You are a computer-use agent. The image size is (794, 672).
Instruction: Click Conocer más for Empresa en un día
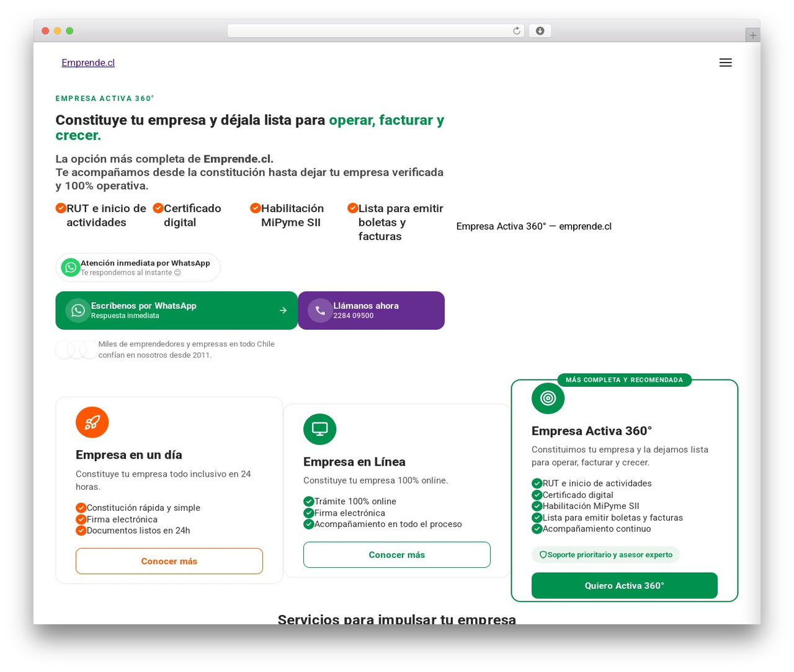(x=169, y=561)
